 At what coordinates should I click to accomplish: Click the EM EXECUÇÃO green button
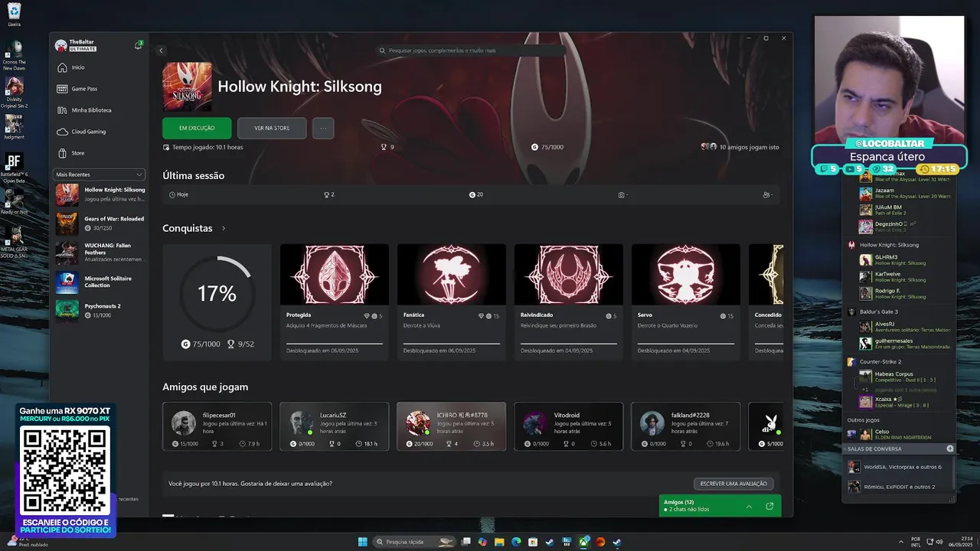197,128
